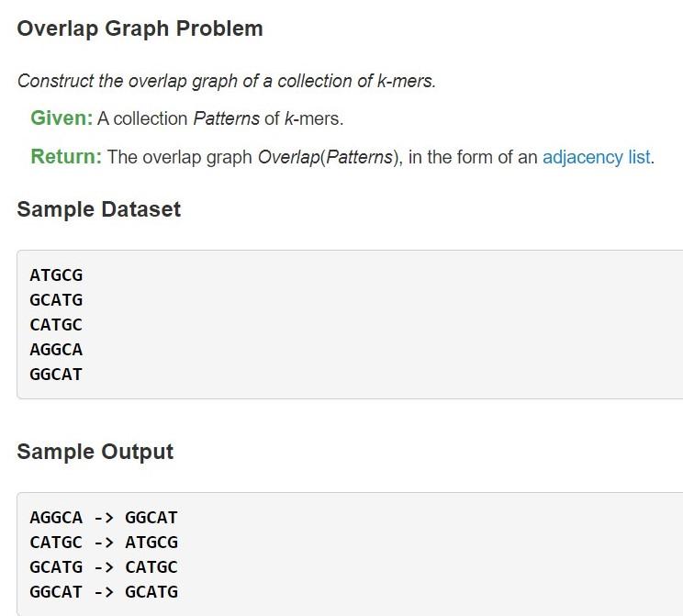Select the ATGCG line in Sample Dataset
Viewport: 683px width, 616px height.
pyautogui.click(x=56, y=274)
